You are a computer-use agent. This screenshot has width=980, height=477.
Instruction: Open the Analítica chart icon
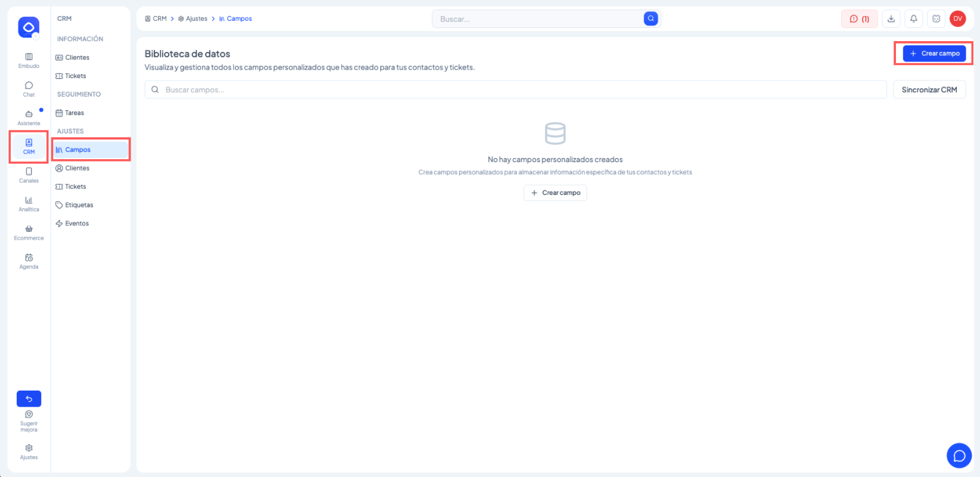coord(29,200)
